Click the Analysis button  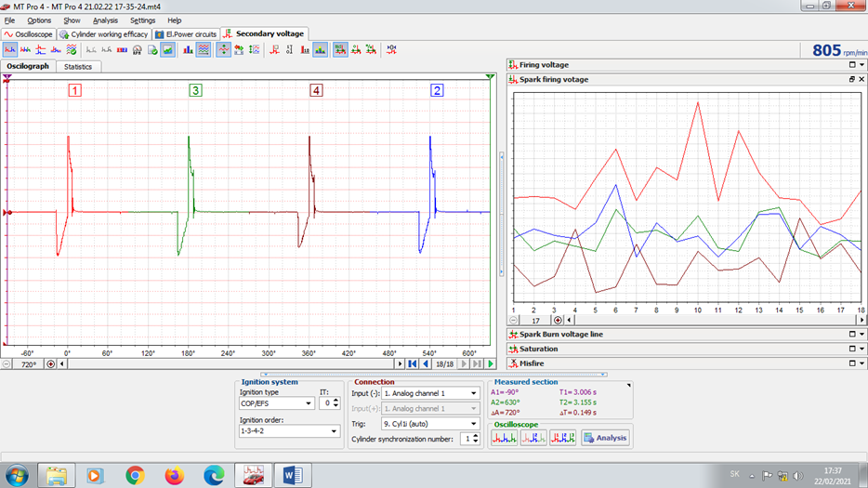[605, 438]
